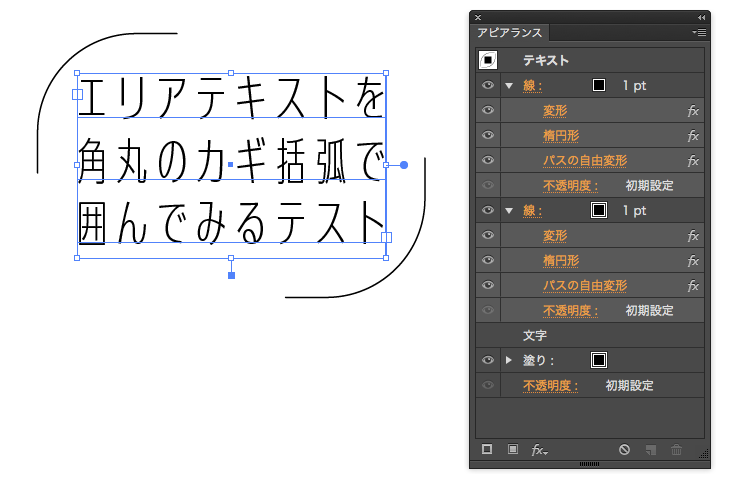Click the テキスト appearance thumbnail

(488, 60)
